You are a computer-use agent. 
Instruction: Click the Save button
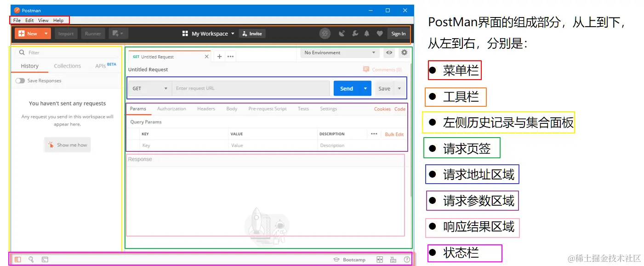384,88
